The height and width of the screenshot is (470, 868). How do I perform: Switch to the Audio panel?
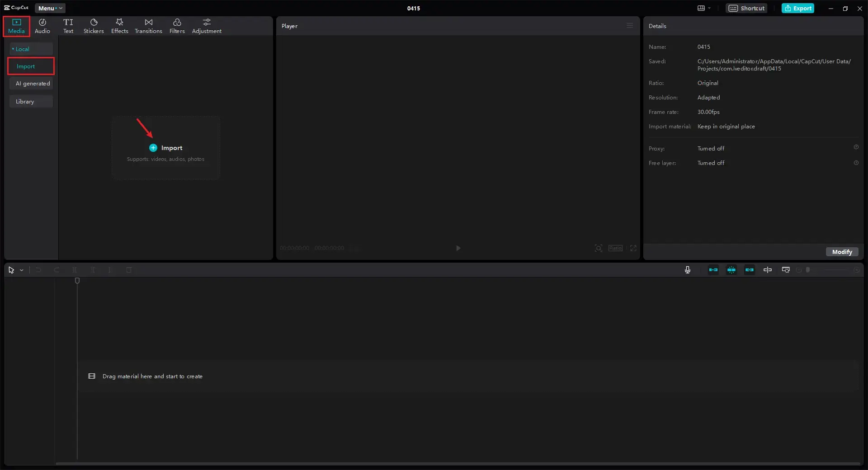click(42, 25)
